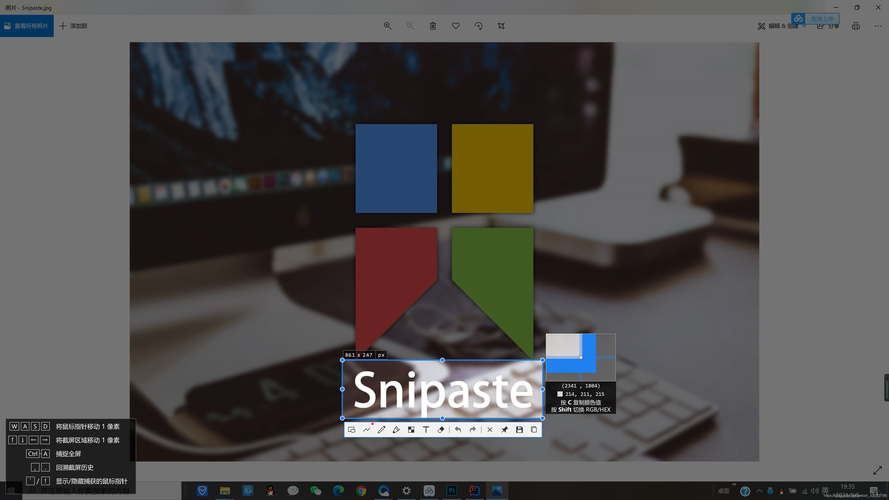This screenshot has height=500, width=889.
Task: Click 添加到 button in Photos
Action: pos(74,26)
